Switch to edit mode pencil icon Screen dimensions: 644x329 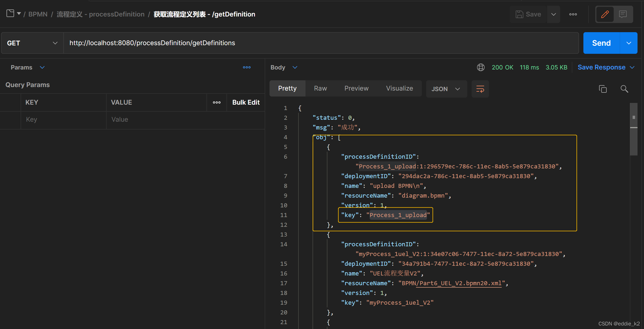(605, 14)
